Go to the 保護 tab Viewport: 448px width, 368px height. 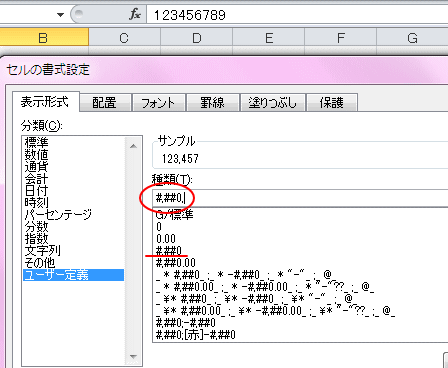(x=331, y=103)
